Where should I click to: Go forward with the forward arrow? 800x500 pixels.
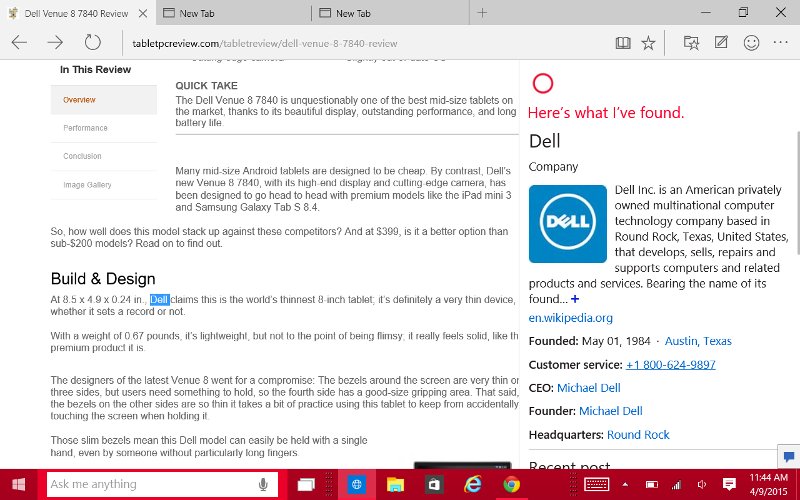(x=55, y=42)
